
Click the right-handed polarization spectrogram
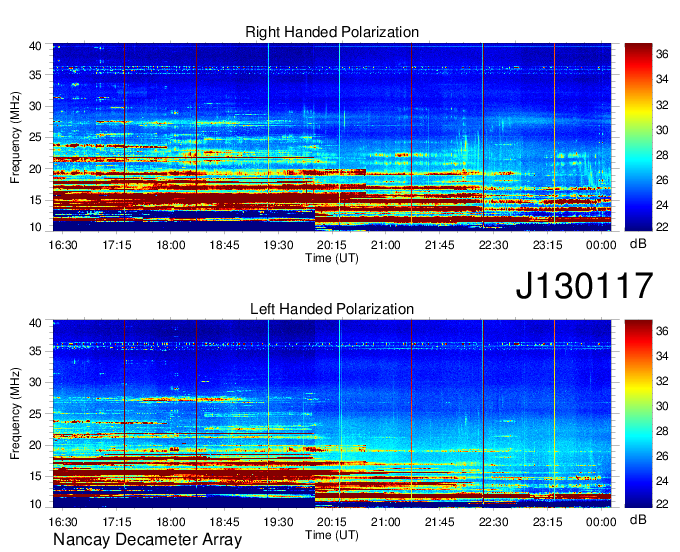[x=332, y=137]
